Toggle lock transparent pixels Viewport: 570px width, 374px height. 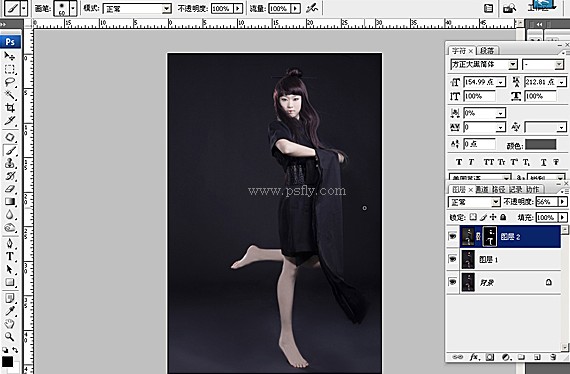coord(473,217)
